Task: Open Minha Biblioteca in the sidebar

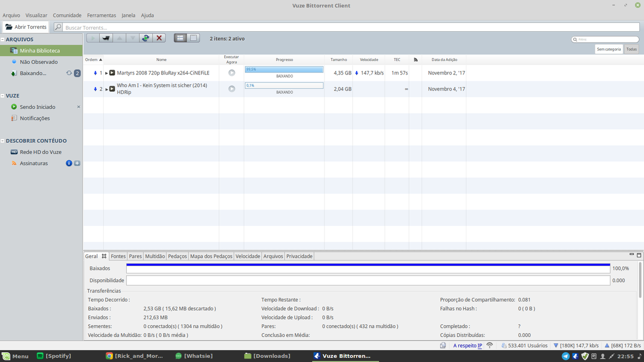Action: pyautogui.click(x=41, y=51)
